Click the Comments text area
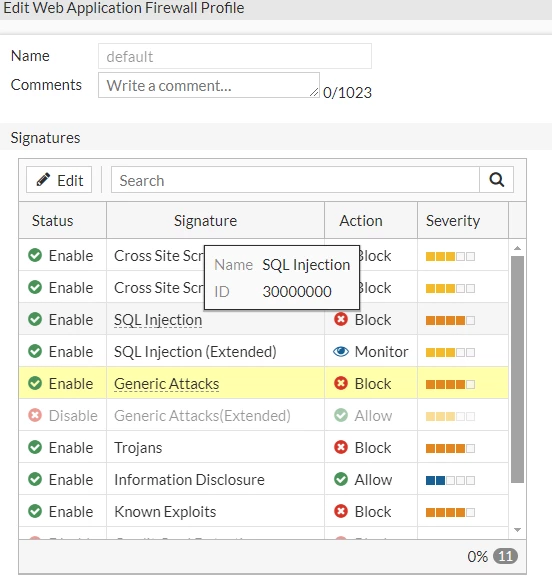This screenshot has width=552, height=585. (x=209, y=85)
